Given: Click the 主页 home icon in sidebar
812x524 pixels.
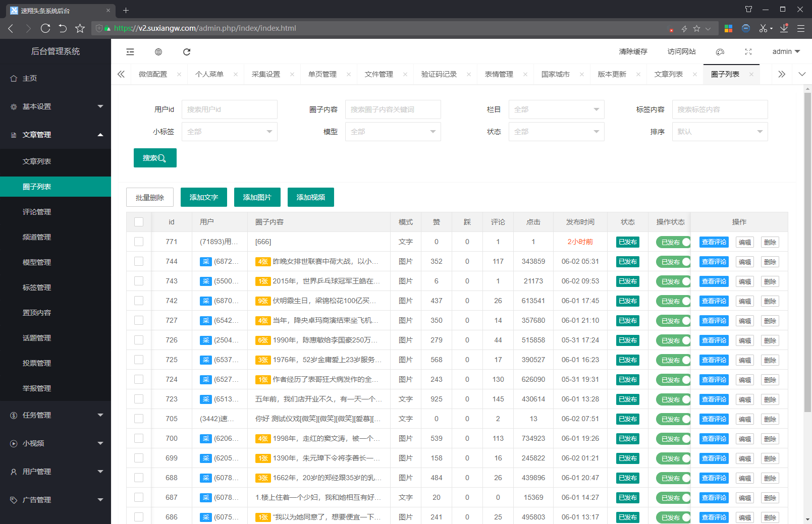Looking at the screenshot, I should coord(14,78).
